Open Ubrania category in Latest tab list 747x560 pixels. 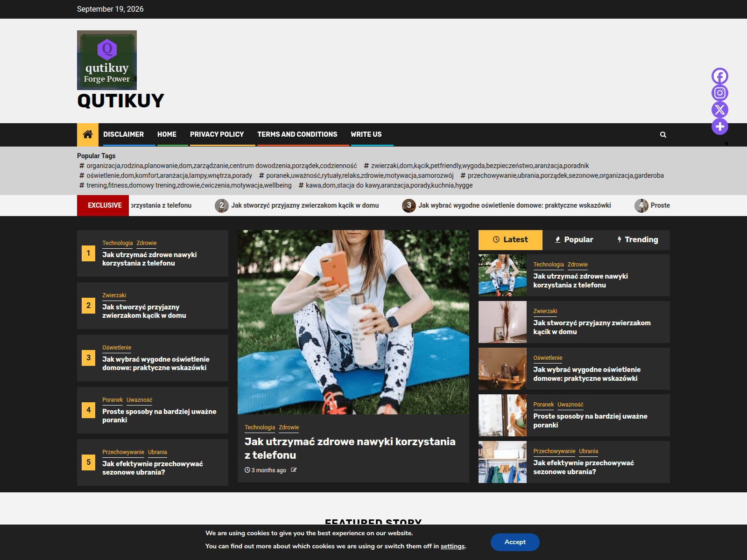coord(589,451)
